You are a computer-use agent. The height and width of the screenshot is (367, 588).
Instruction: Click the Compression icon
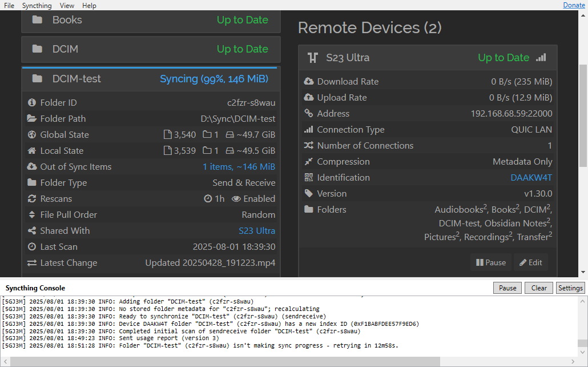point(309,161)
